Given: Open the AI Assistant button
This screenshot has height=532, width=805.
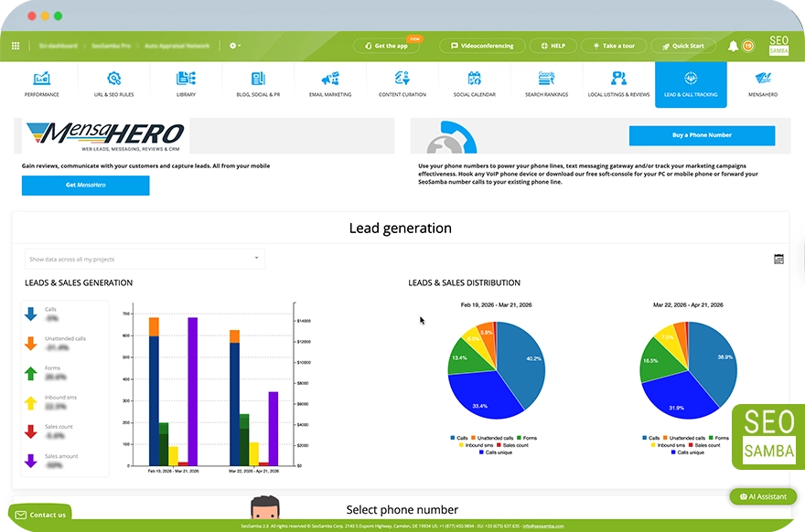Looking at the screenshot, I should [x=763, y=496].
